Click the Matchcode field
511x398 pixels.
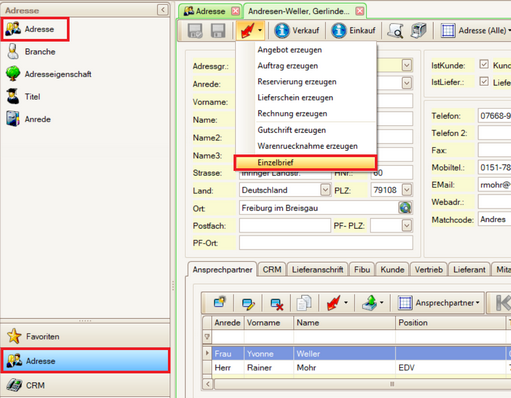click(494, 219)
